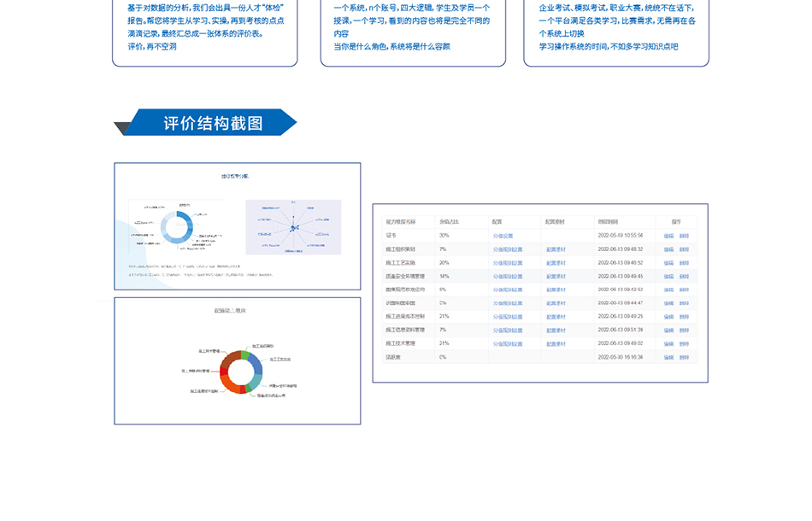Click 编辑 for the 证书 row
Screen dimensions: 812x521
pyautogui.click(x=668, y=236)
